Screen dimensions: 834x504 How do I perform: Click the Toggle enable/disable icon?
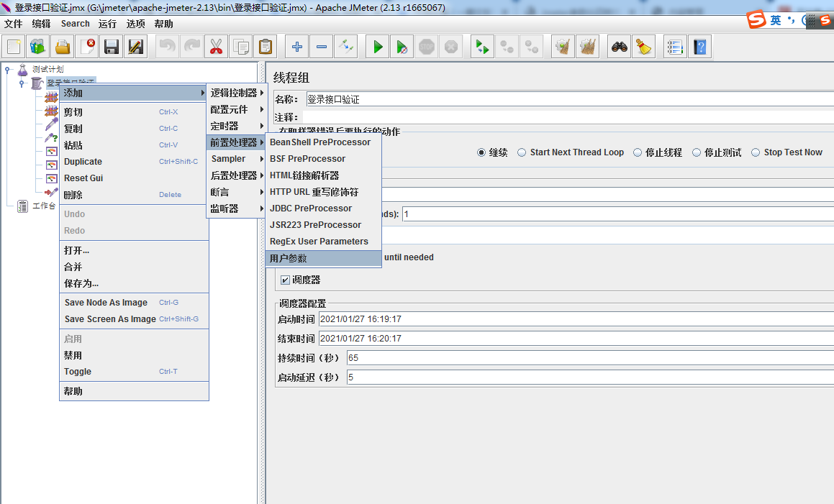point(345,47)
